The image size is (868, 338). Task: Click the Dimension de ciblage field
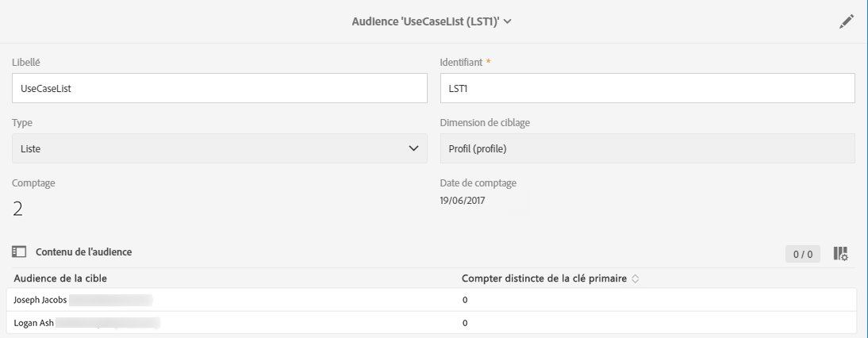tap(647, 148)
